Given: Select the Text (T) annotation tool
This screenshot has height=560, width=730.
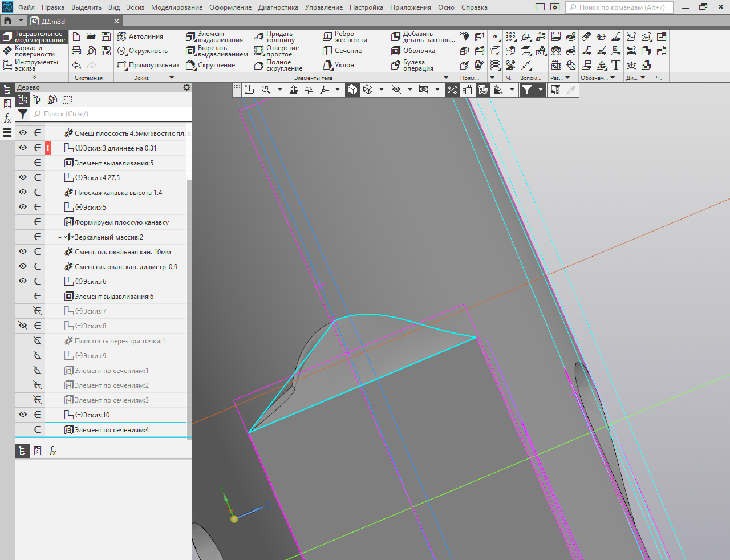Looking at the screenshot, I should pos(616,65).
